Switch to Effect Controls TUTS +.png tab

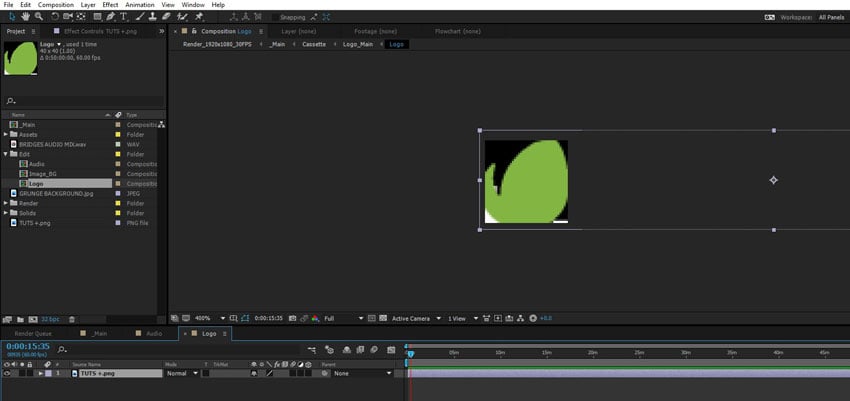click(100, 31)
